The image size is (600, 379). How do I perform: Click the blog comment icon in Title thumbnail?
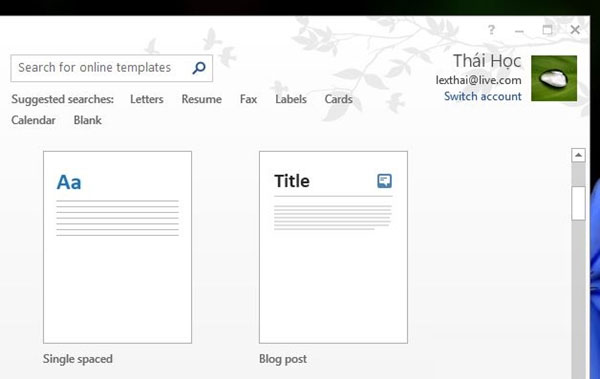[385, 181]
